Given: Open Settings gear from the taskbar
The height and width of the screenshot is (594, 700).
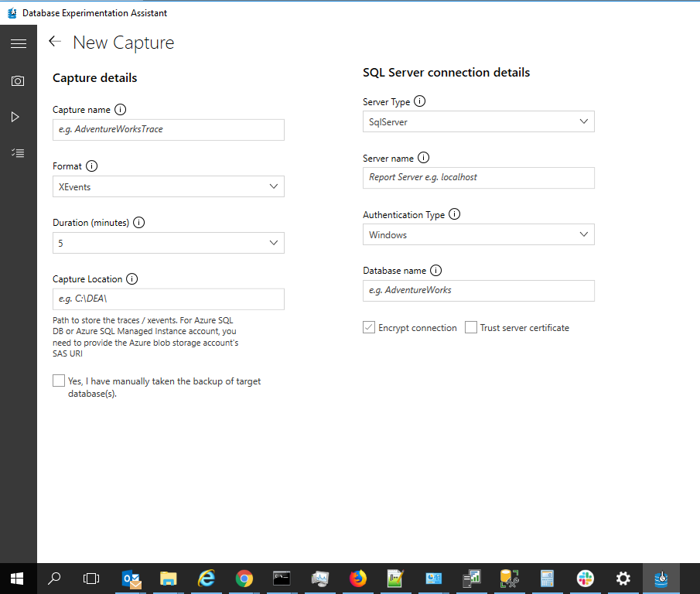Looking at the screenshot, I should (x=623, y=579).
